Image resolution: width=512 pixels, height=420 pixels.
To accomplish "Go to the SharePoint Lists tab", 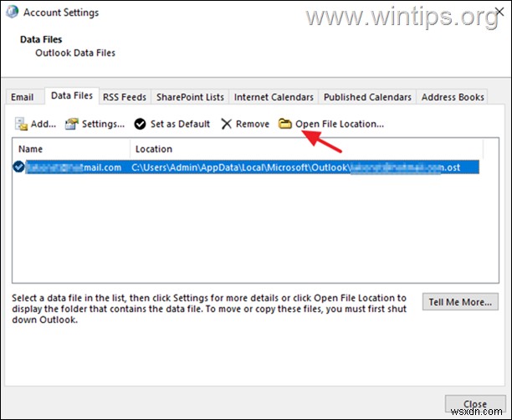I will [190, 97].
